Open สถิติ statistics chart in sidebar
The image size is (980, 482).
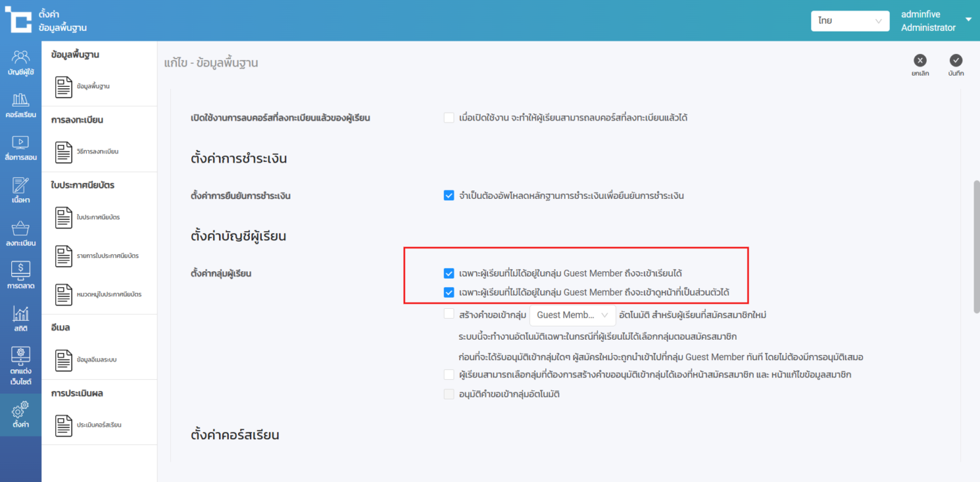tap(21, 319)
